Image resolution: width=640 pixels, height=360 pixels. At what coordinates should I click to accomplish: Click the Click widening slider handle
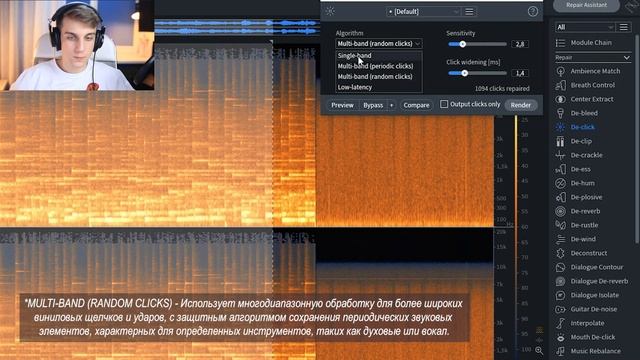pos(464,73)
